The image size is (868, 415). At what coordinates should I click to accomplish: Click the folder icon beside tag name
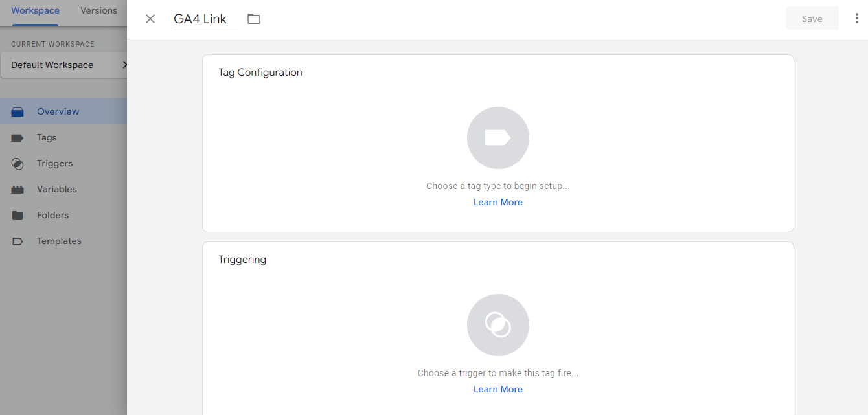(x=254, y=19)
